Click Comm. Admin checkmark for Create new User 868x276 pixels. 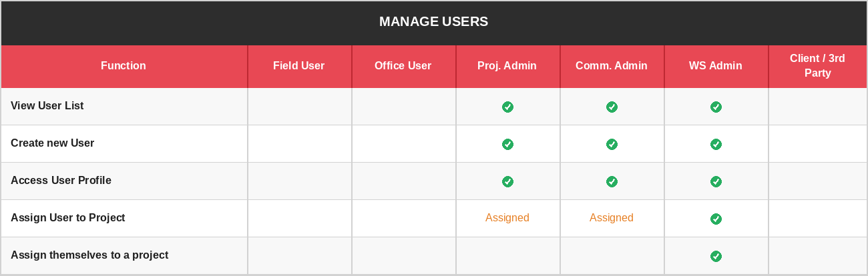[x=612, y=144]
